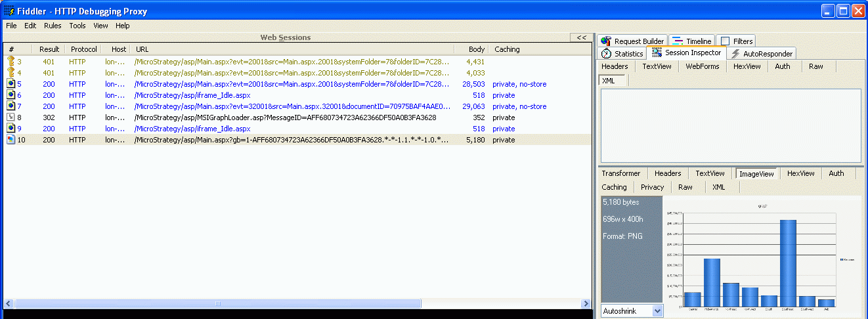Viewport: 868px width, 319px height.
Task: Click the key icon of session 4
Action: [11, 73]
